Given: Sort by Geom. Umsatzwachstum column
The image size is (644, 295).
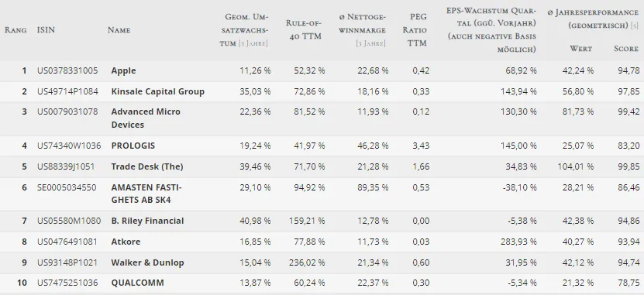Looking at the screenshot, I should (244, 30).
